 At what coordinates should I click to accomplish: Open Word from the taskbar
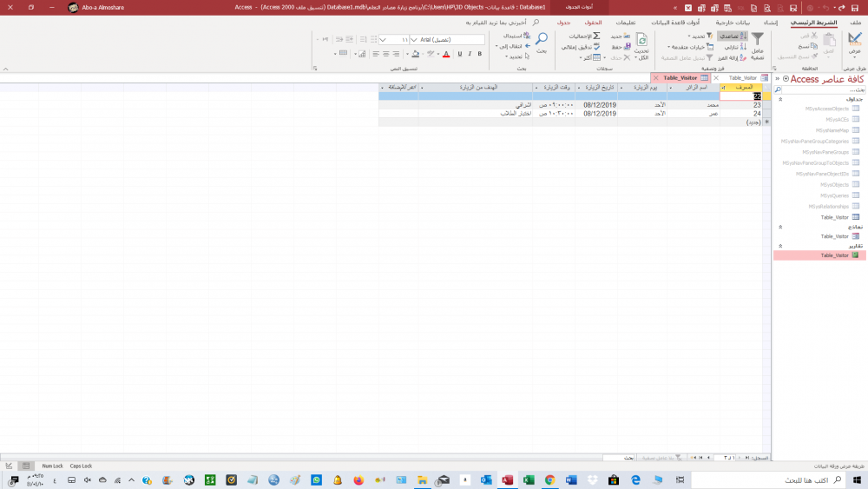pos(571,480)
